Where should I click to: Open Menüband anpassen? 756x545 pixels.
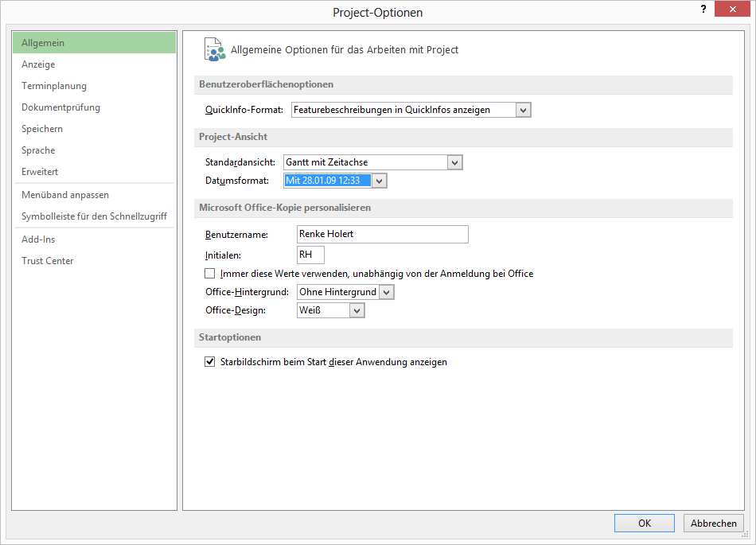tap(95, 195)
